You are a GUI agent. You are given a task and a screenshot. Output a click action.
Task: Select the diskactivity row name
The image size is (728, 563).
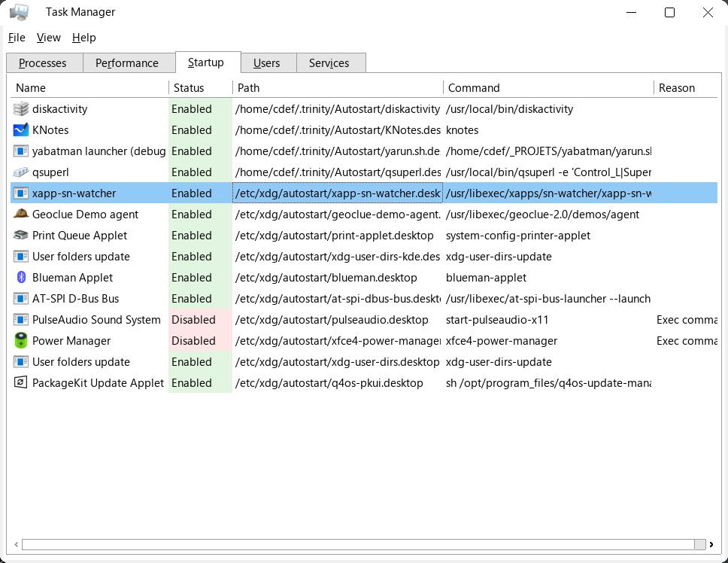pos(60,108)
